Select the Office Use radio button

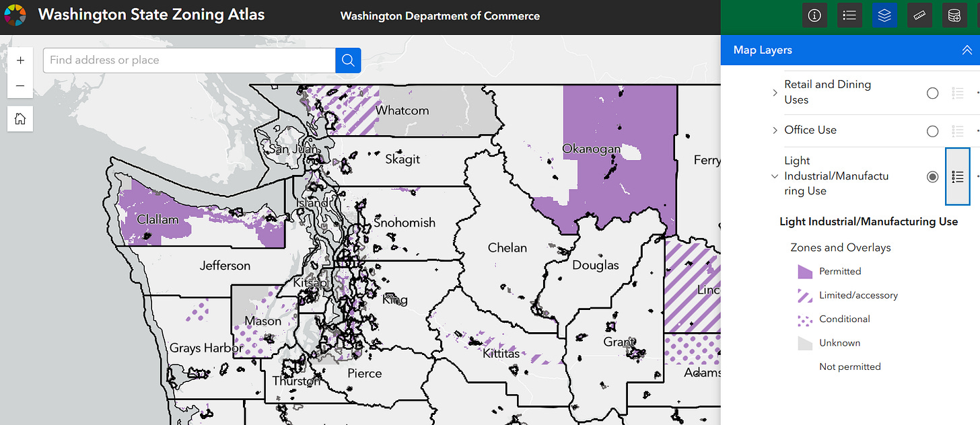click(x=932, y=131)
